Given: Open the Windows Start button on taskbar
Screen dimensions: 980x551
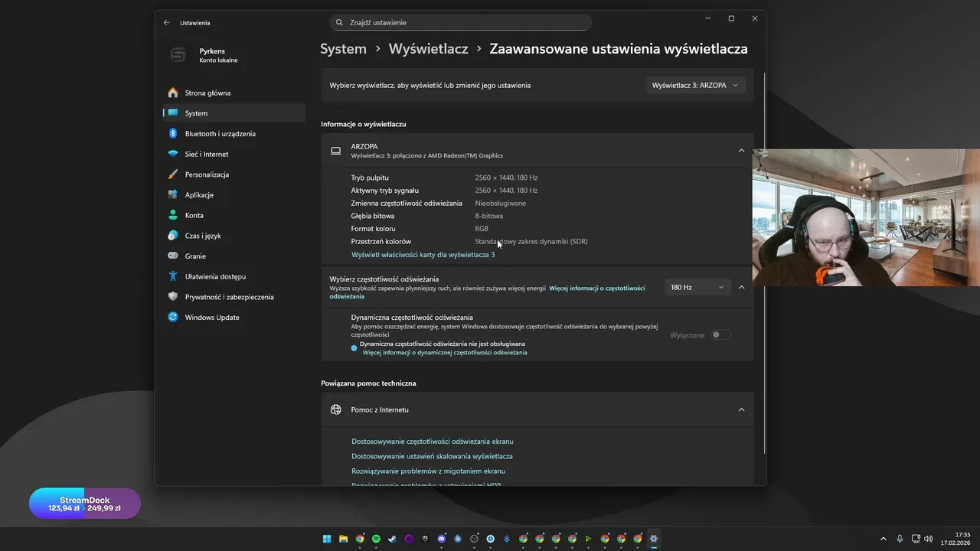Looking at the screenshot, I should point(327,539).
